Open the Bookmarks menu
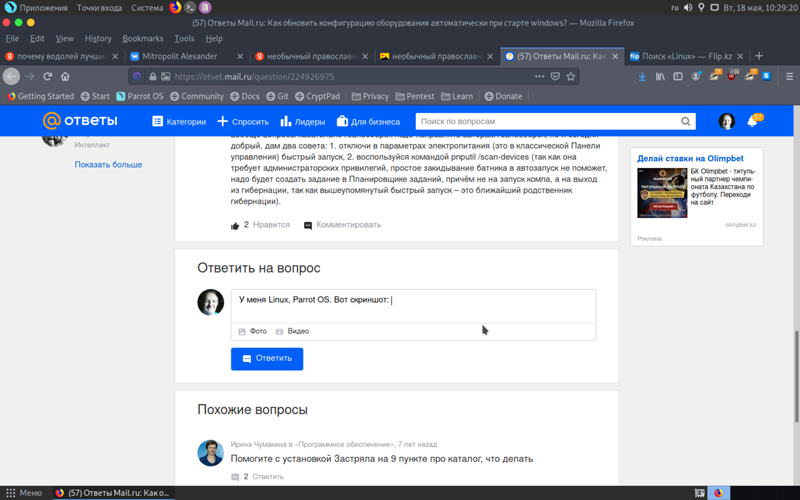 tap(143, 39)
